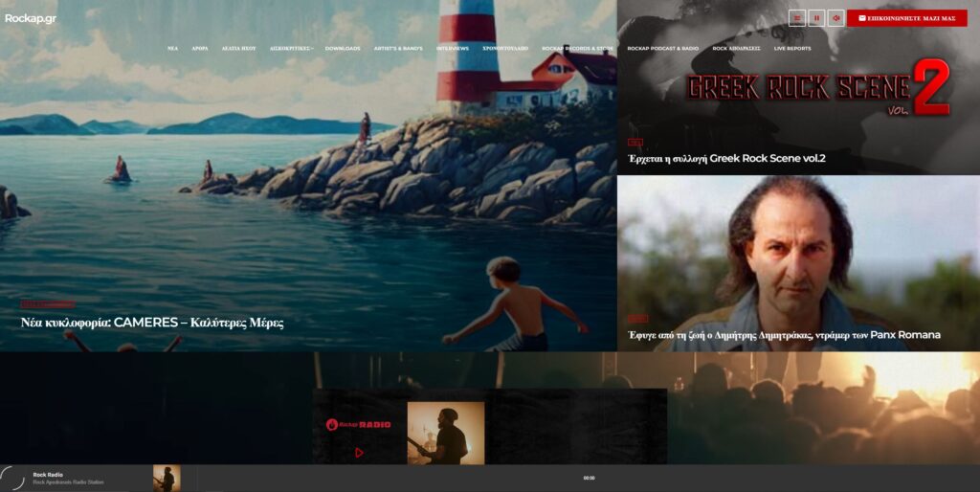Image resolution: width=980 pixels, height=492 pixels.
Task: Click the small album art in the player bar
Action: click(x=167, y=479)
